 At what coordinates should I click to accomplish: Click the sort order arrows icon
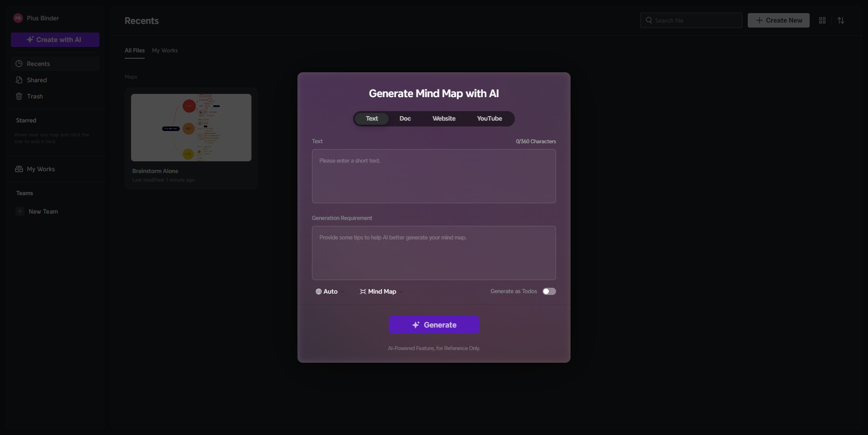840,20
